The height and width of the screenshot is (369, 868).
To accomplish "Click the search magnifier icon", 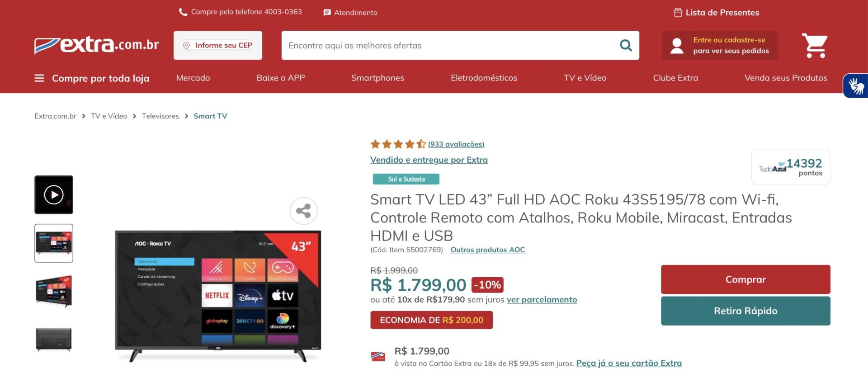I will coord(626,45).
